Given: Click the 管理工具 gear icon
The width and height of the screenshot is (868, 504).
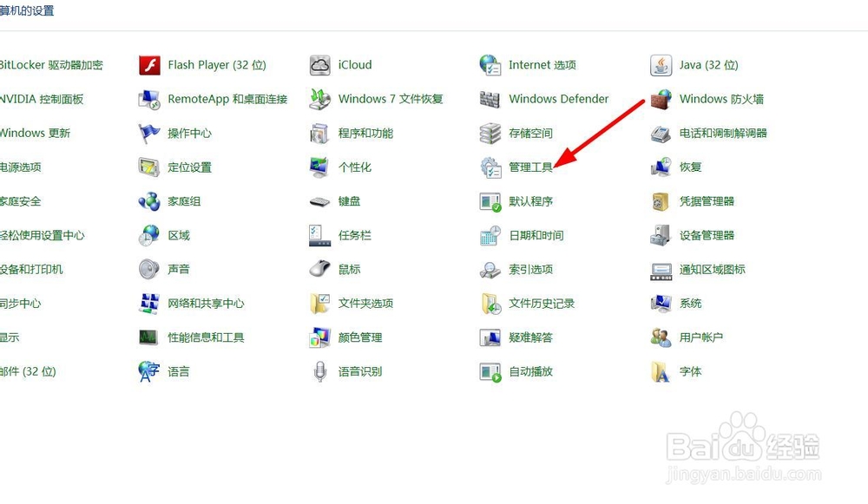Looking at the screenshot, I should pyautogui.click(x=490, y=167).
